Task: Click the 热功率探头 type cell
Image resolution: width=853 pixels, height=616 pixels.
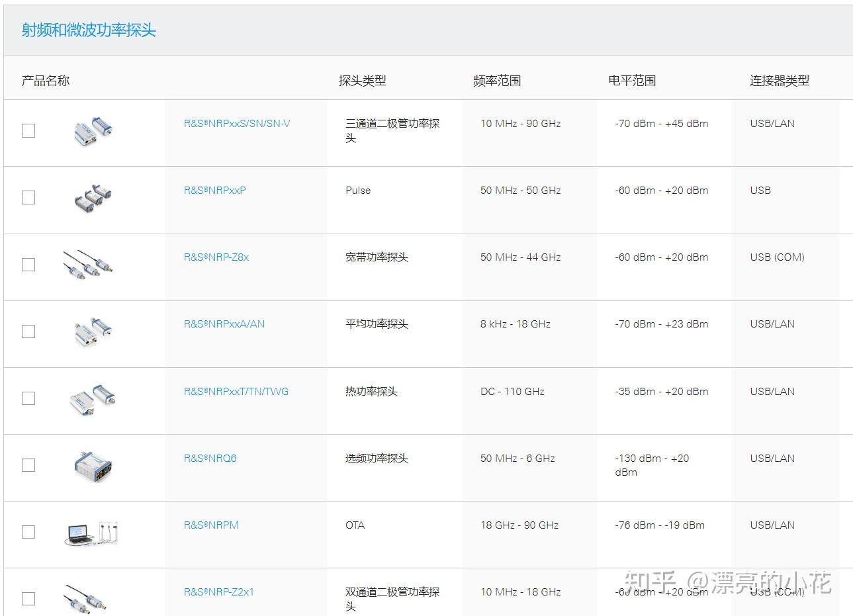Action: point(371,392)
